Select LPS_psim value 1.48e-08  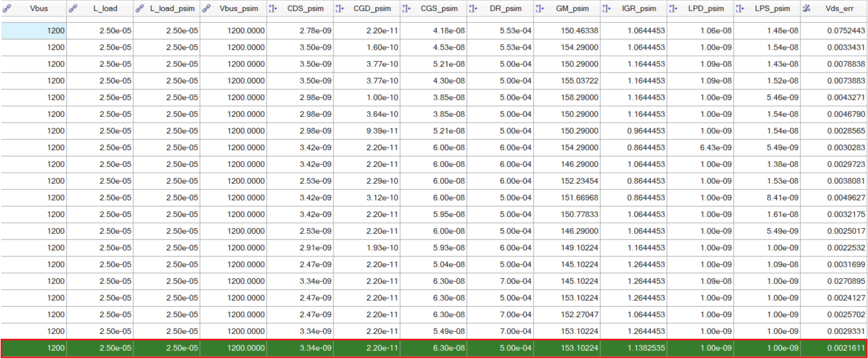pyautogui.click(x=782, y=31)
